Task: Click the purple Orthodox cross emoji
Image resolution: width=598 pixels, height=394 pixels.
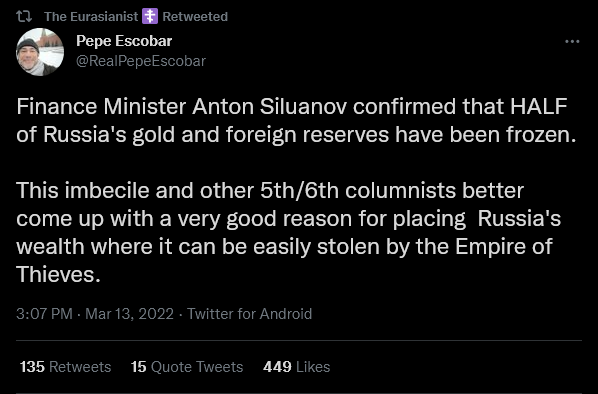Action: click(150, 16)
